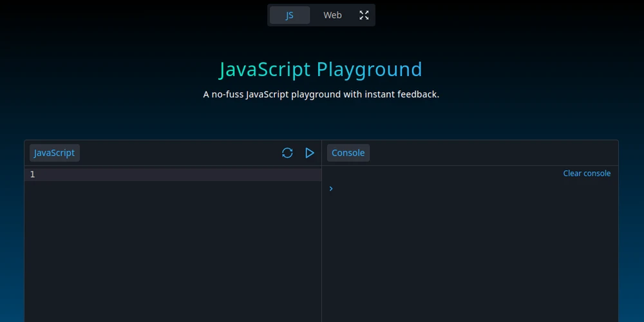Click the empty console output area
Image resolution: width=644 pixels, height=322 pixels.
[x=470, y=259]
